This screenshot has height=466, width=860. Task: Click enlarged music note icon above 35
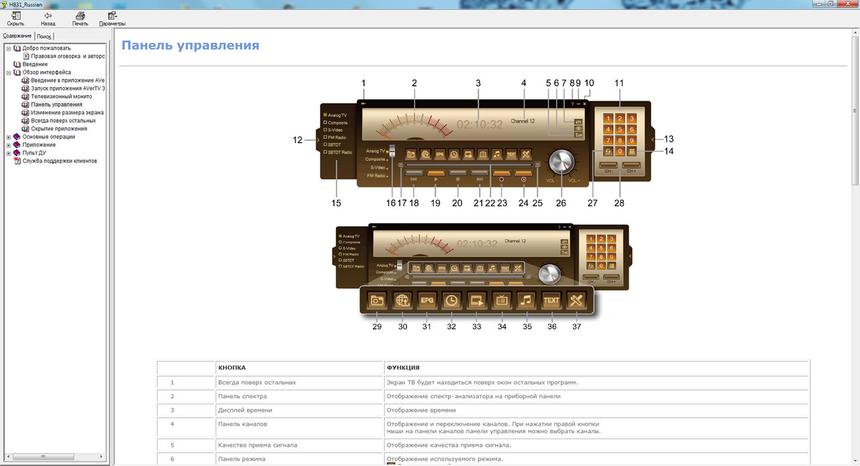point(527,300)
